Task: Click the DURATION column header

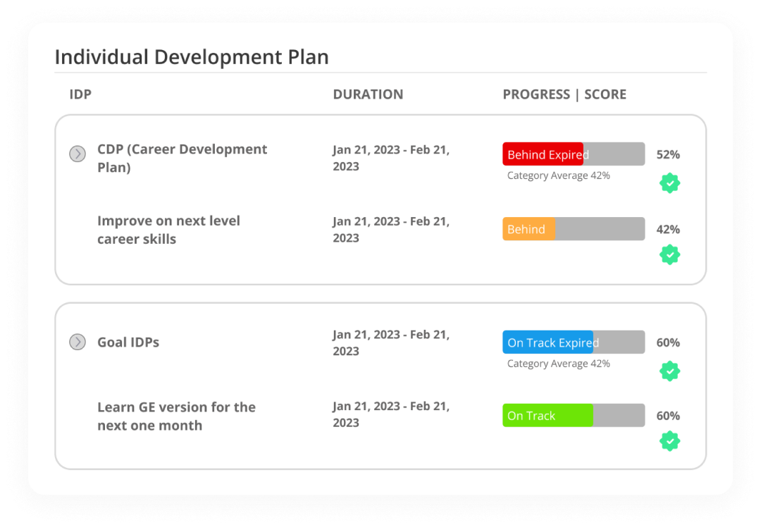Action: point(368,94)
